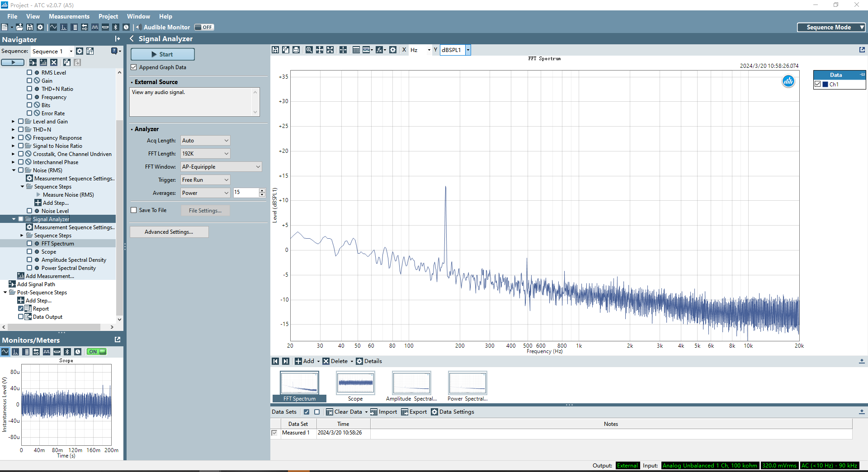
Task: Open the Measurements menu
Action: (x=69, y=16)
